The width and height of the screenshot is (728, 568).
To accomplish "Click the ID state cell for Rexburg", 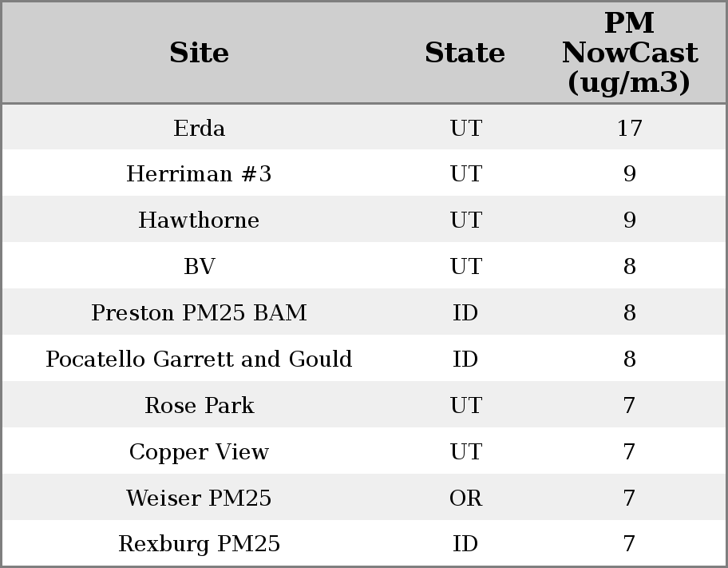I will click(x=465, y=544).
